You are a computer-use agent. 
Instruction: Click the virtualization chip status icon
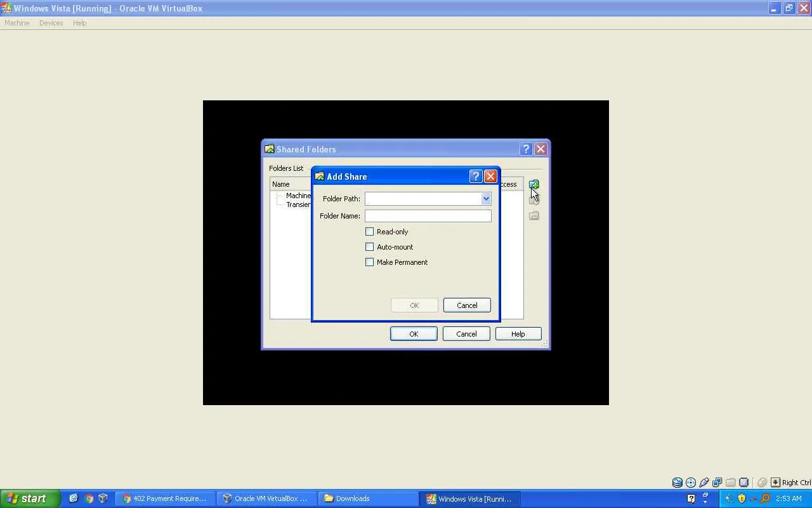744,483
